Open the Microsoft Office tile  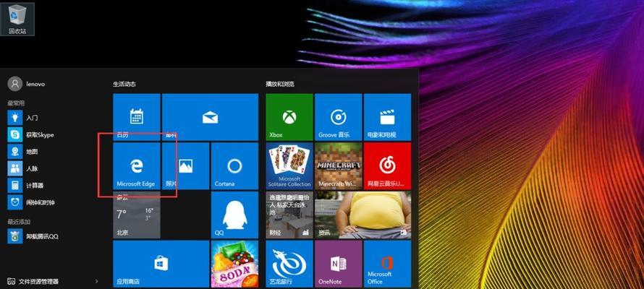(387, 264)
